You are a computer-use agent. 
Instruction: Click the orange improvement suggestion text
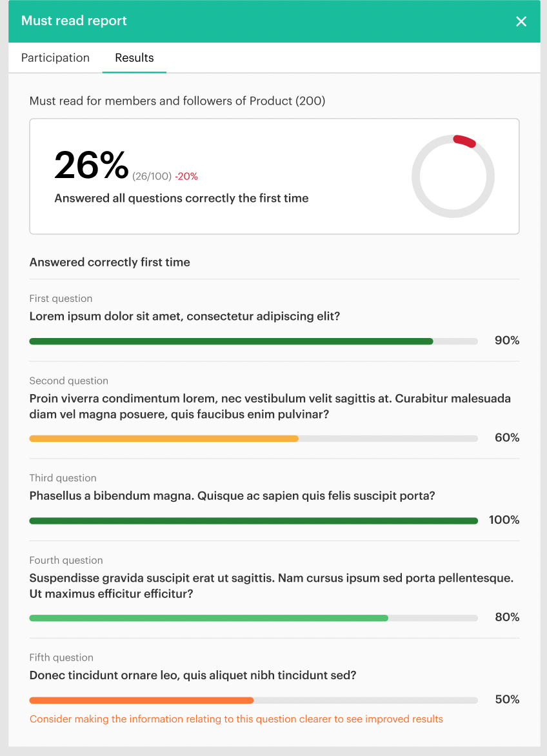point(236,719)
